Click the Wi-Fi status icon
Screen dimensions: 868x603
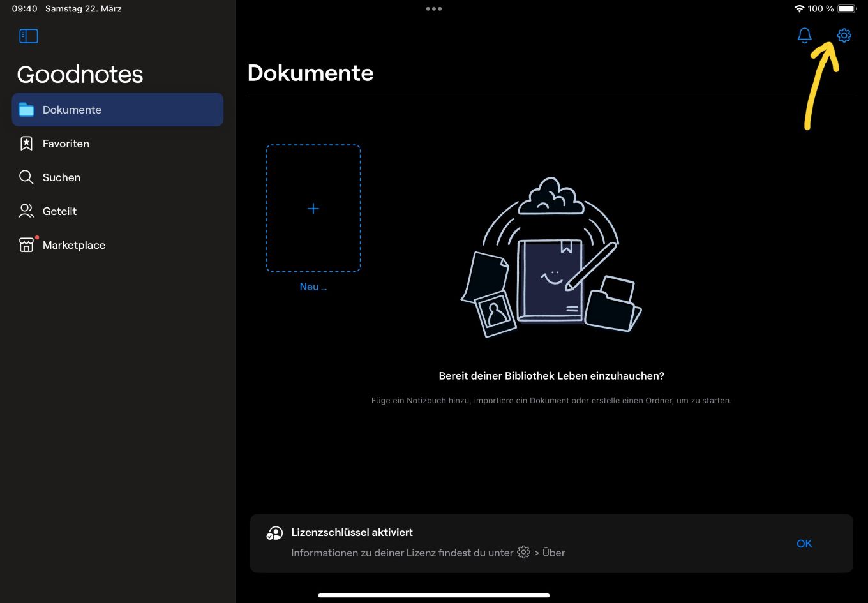[x=799, y=9]
